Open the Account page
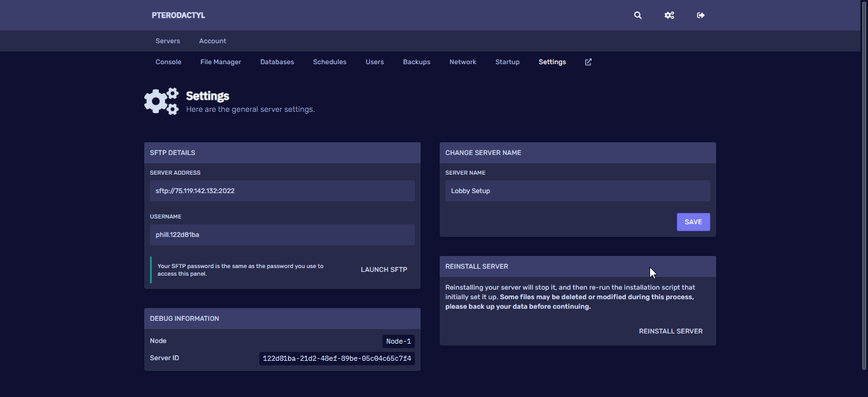868x397 pixels. 212,41
